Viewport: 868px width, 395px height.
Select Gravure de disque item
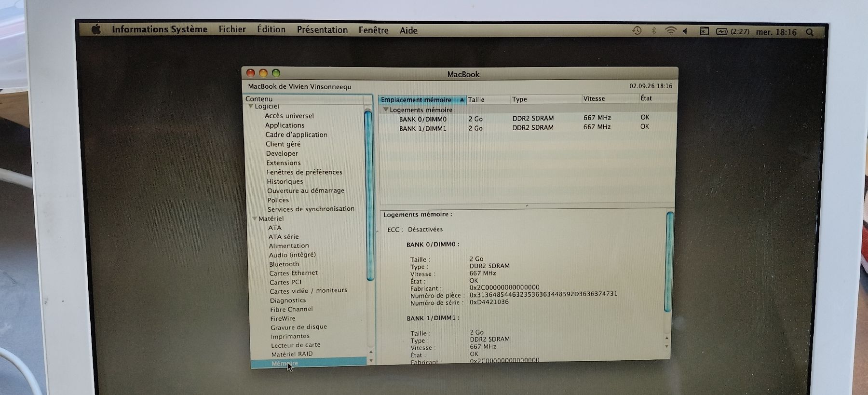pyautogui.click(x=298, y=327)
